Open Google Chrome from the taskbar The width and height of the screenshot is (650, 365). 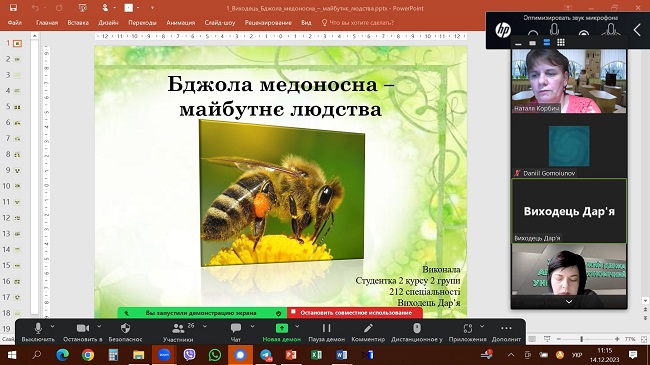(88, 355)
